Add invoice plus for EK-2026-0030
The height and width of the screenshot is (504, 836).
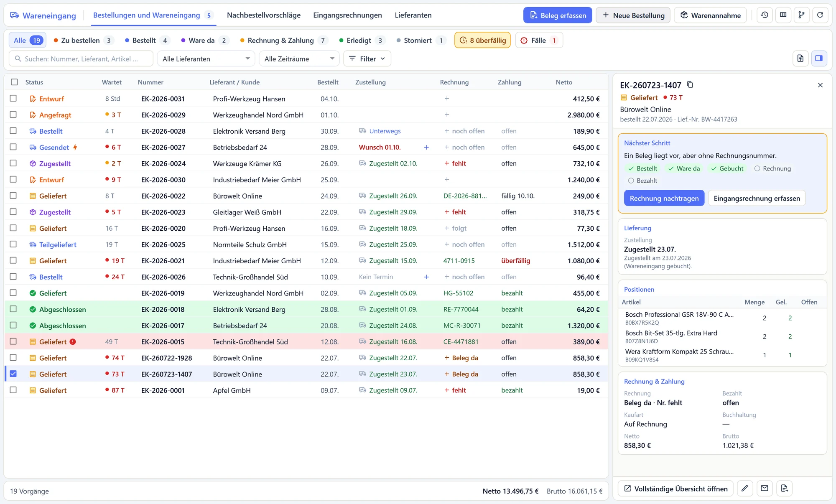click(x=447, y=180)
